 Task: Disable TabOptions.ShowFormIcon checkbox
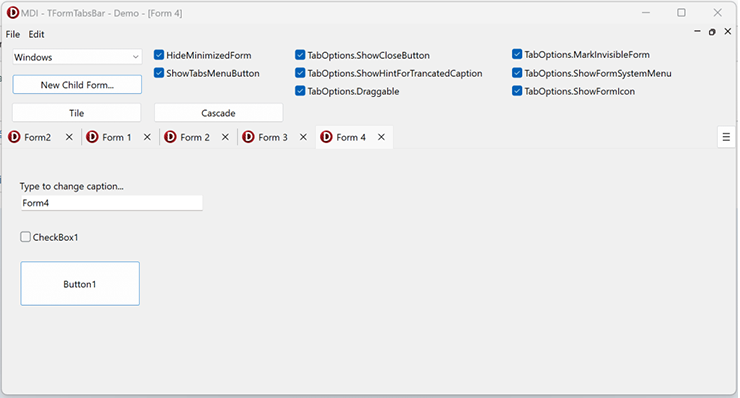tap(517, 91)
